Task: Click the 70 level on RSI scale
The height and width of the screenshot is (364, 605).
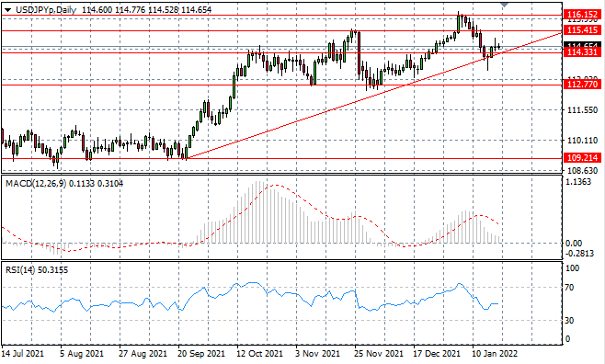Action: tap(569, 288)
